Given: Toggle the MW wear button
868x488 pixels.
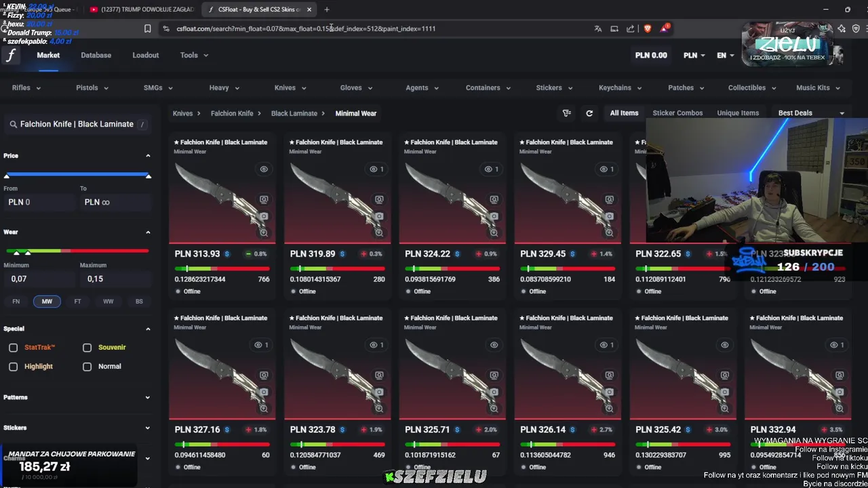Looking at the screenshot, I should (47, 302).
